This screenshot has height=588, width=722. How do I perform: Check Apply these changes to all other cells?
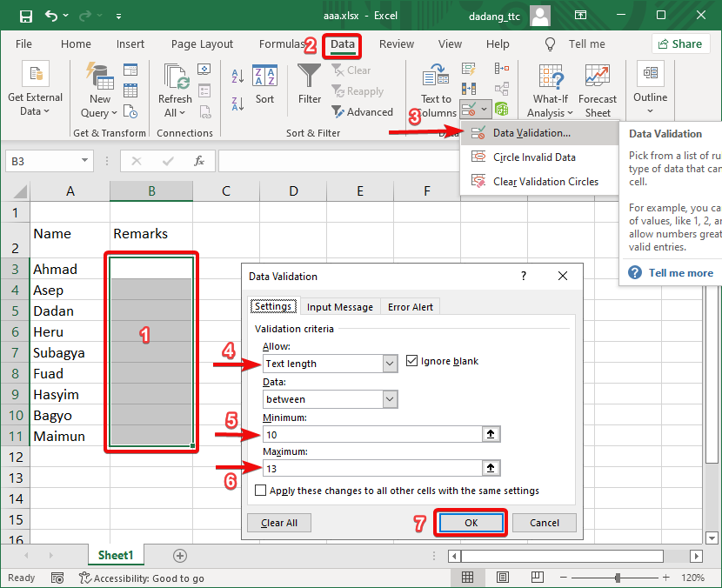[x=260, y=491]
